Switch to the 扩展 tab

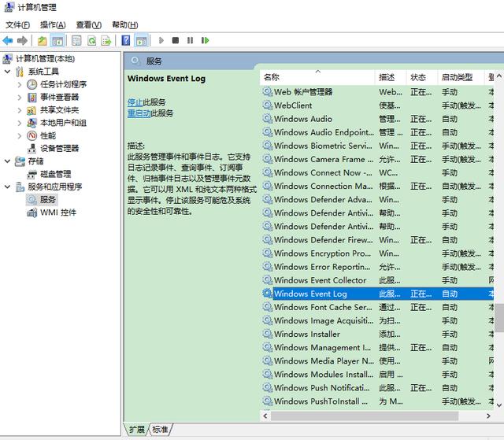tap(137, 430)
